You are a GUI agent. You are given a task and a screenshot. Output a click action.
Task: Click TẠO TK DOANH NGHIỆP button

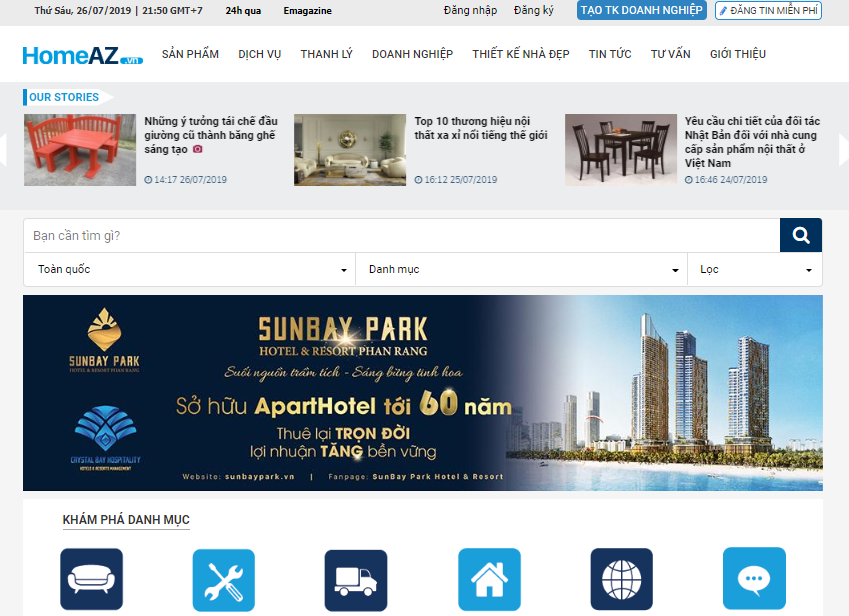click(x=642, y=10)
